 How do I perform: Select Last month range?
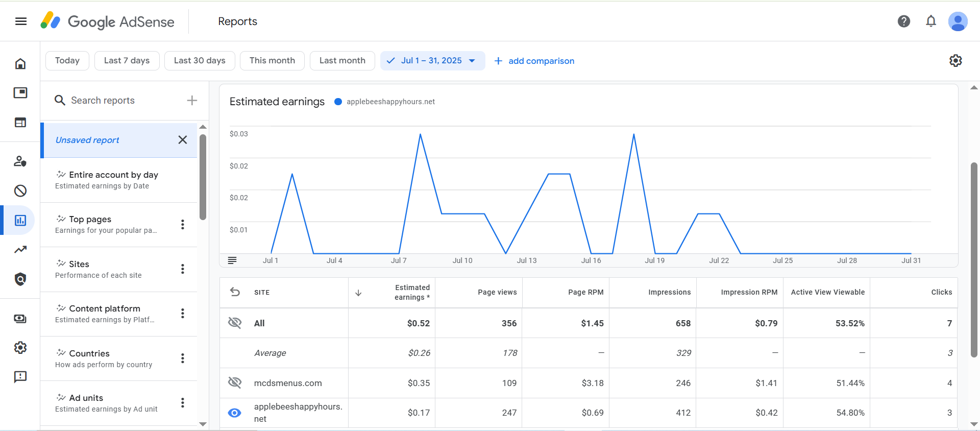[x=342, y=61]
